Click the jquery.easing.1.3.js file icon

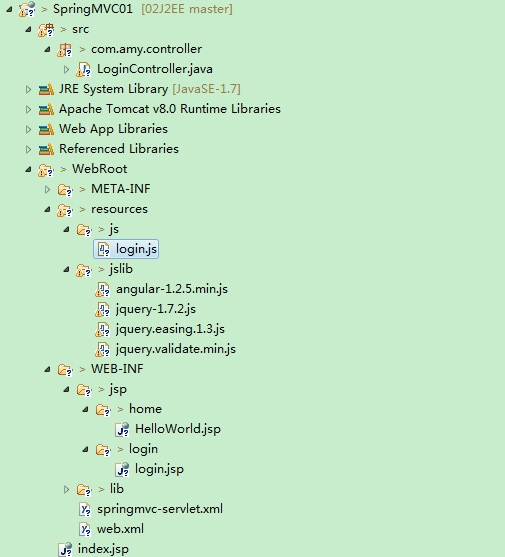click(103, 329)
